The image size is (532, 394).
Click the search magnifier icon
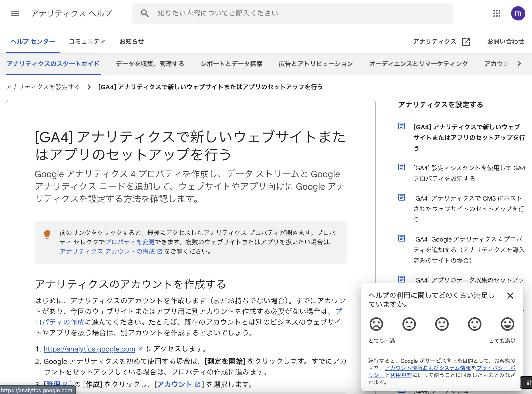[x=145, y=13]
